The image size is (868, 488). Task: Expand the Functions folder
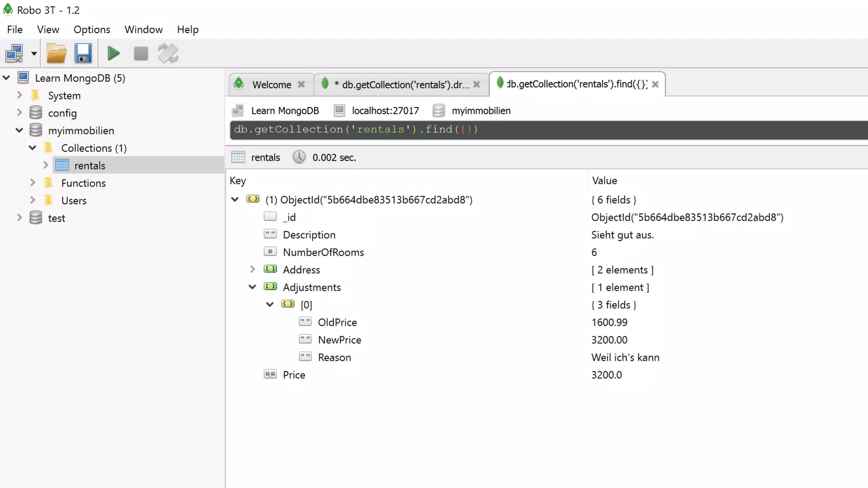pyautogui.click(x=33, y=183)
